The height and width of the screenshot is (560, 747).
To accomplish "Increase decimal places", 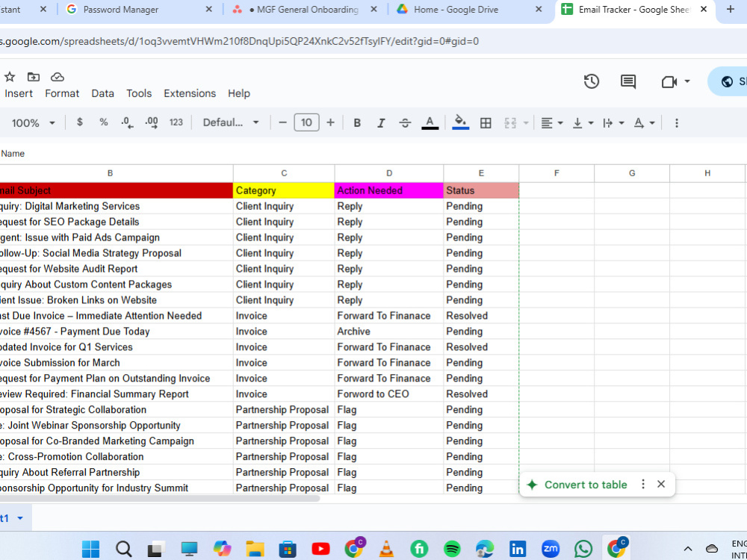I will (152, 123).
